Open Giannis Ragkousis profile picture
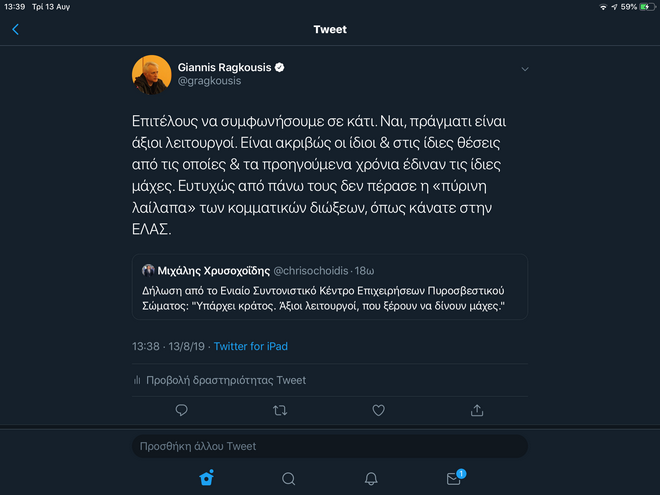Screen dimensions: 660x495 point(151,75)
